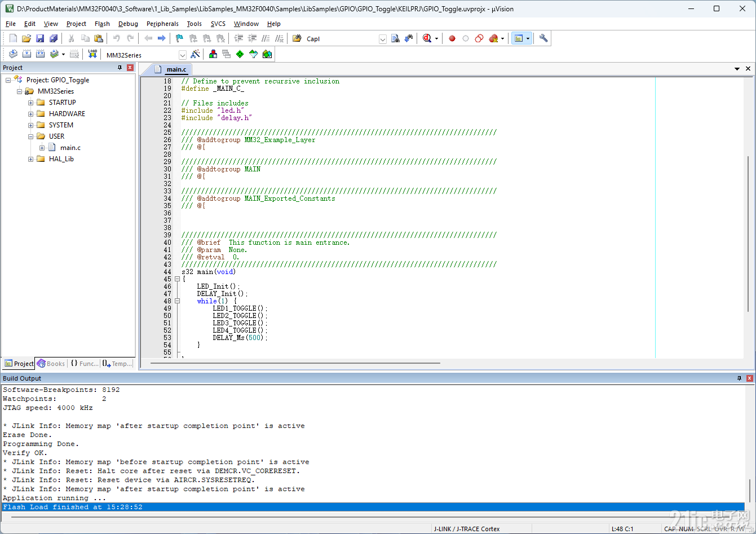
Task: Expand the HARDWARE group
Action: pos(31,114)
